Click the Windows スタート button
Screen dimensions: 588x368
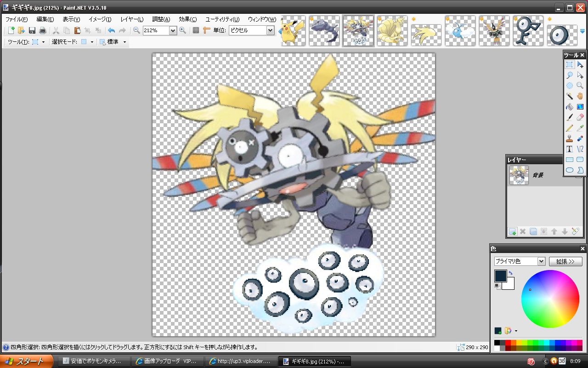coord(26,361)
